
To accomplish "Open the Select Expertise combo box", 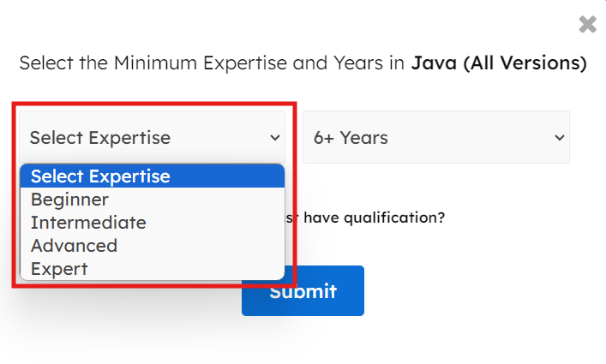I will point(154,137).
